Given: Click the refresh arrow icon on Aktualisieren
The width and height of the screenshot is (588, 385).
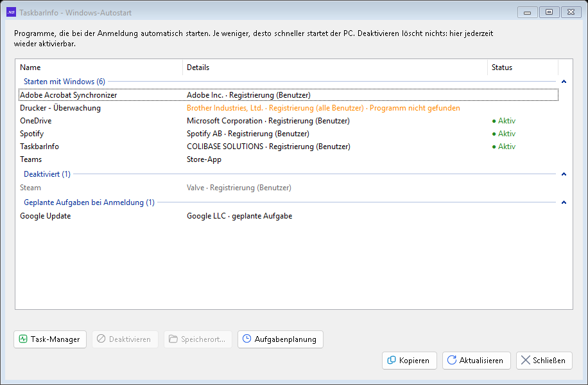Looking at the screenshot, I should 452,360.
